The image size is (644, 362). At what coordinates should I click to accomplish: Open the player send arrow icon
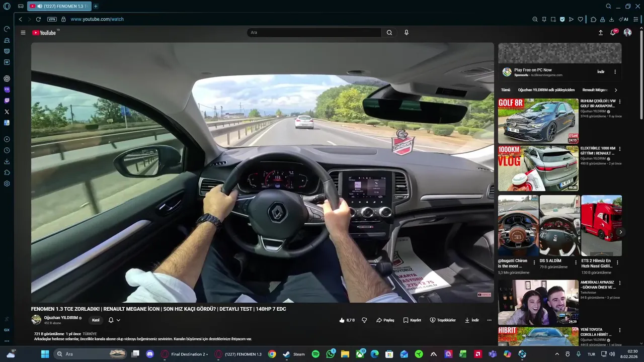click(571, 19)
